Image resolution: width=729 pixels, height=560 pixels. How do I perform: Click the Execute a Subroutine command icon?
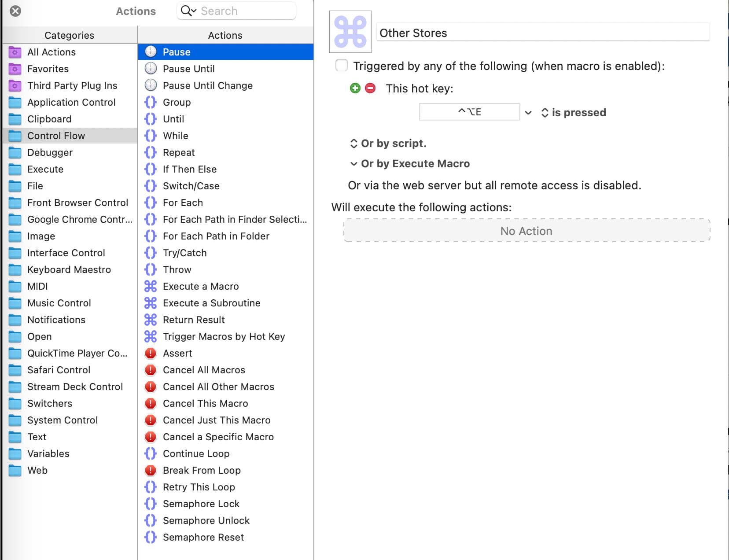(151, 303)
